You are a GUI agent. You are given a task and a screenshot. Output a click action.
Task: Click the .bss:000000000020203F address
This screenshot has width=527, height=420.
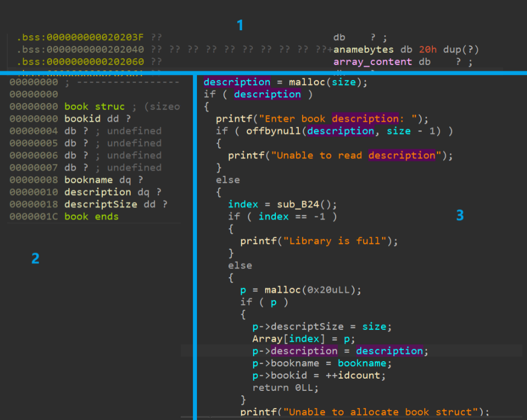point(81,37)
